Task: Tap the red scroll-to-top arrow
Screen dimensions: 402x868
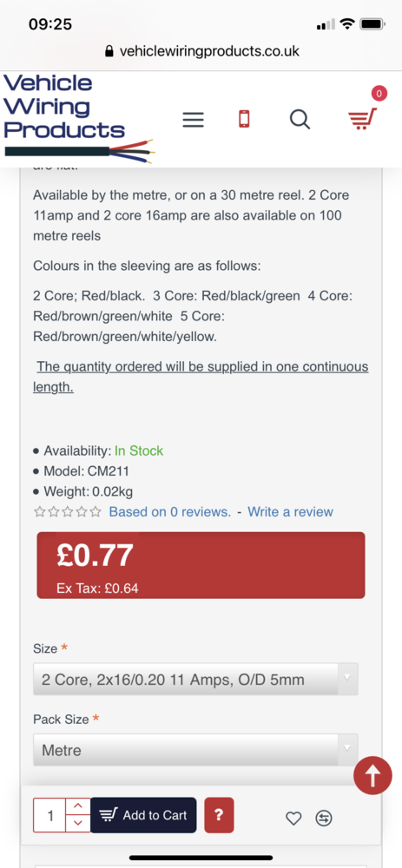Action: pos(372,775)
